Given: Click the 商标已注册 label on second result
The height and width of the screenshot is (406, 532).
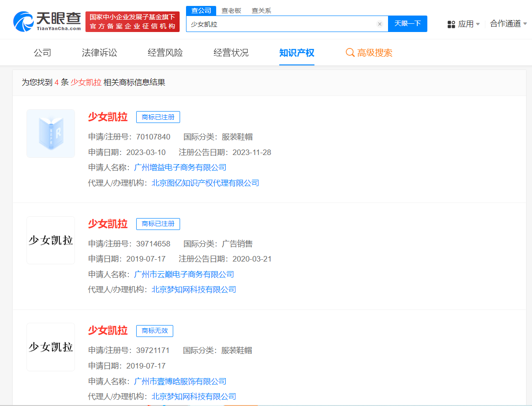Looking at the screenshot, I should (158, 224).
